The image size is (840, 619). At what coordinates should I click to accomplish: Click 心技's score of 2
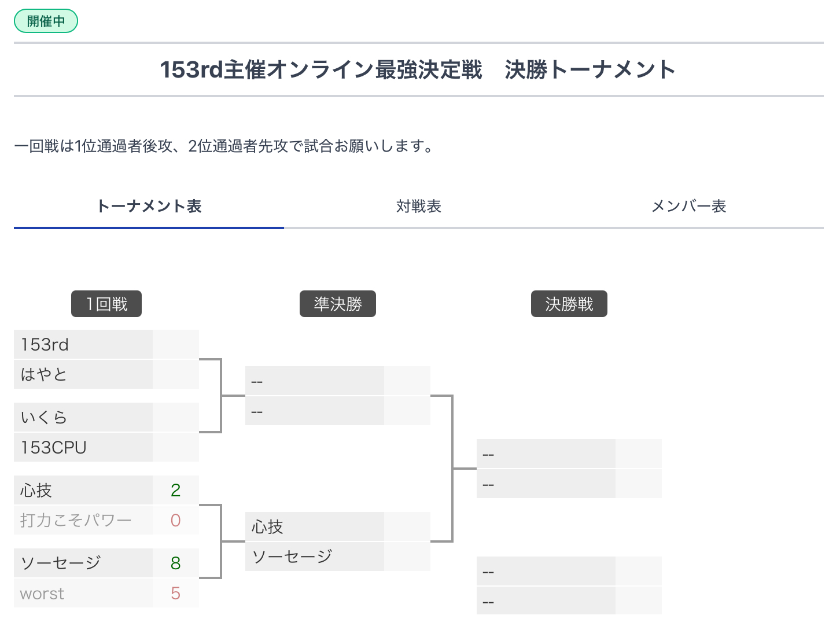[x=176, y=490]
